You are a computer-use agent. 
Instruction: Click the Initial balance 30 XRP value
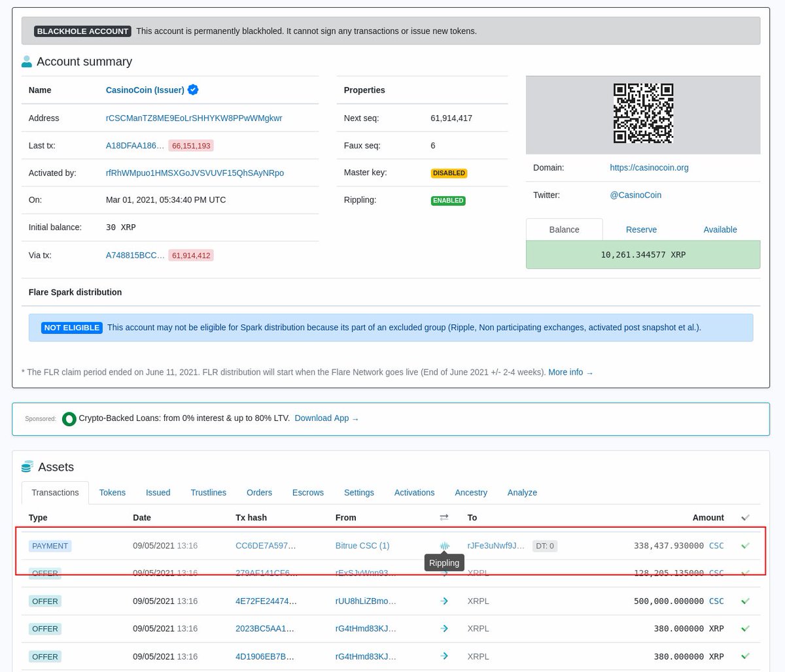point(121,227)
